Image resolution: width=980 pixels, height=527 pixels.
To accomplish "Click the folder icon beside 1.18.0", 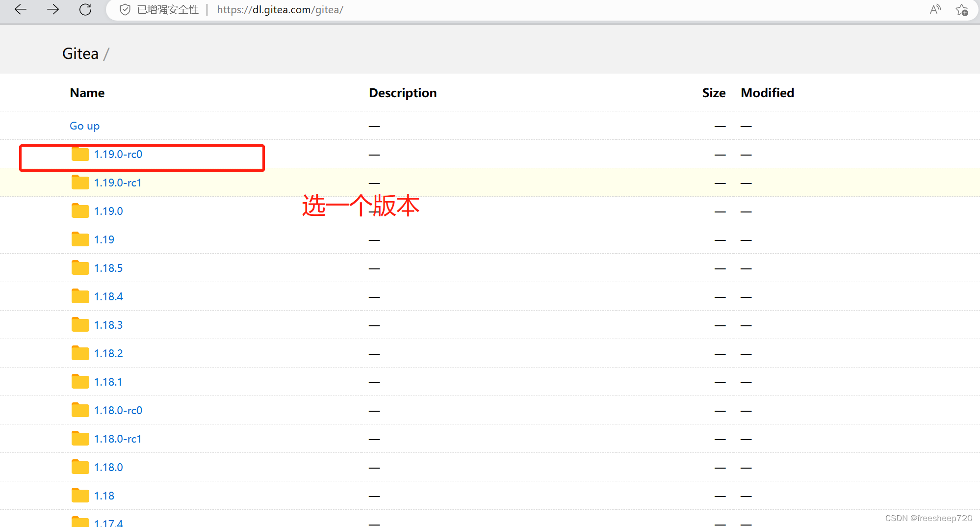I will point(80,467).
